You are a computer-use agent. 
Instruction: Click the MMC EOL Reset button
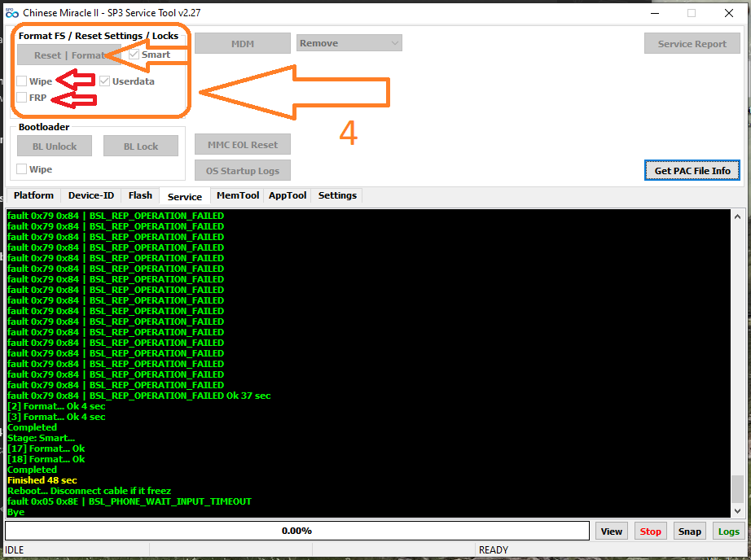click(x=243, y=145)
